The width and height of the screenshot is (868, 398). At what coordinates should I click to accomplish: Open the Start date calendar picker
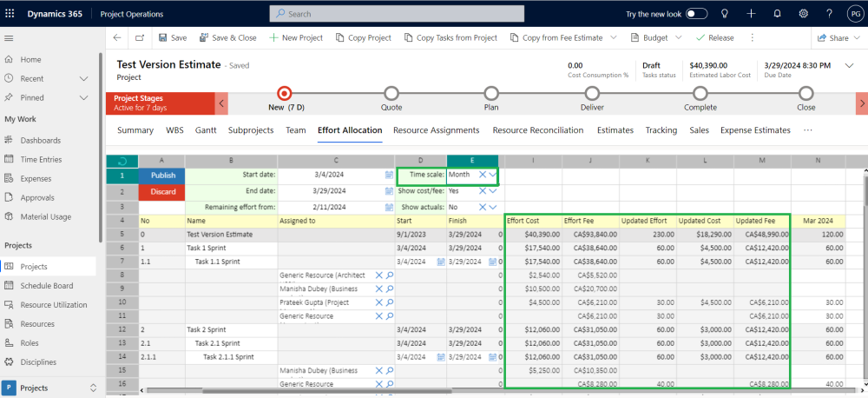tap(389, 175)
